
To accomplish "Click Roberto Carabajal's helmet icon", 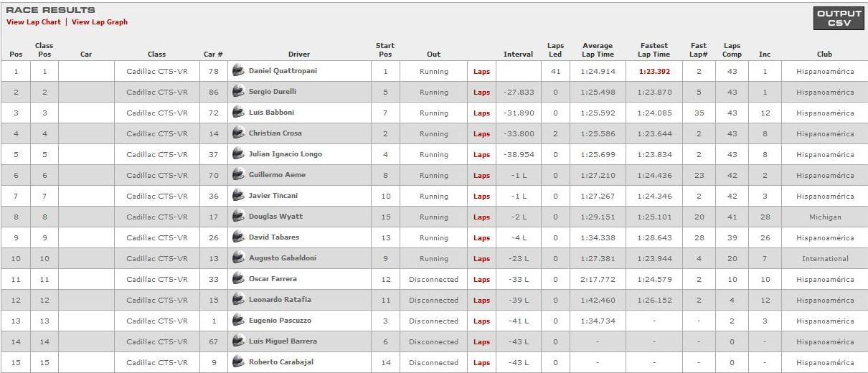I will (x=239, y=362).
